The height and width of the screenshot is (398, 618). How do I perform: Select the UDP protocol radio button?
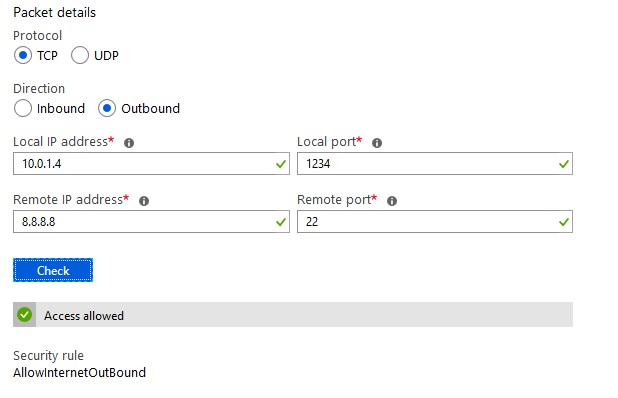pos(80,55)
